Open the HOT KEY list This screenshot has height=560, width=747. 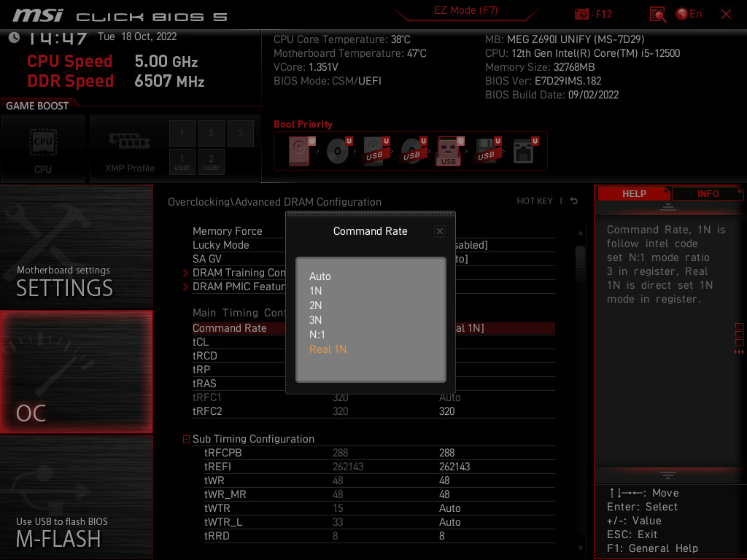click(x=535, y=201)
